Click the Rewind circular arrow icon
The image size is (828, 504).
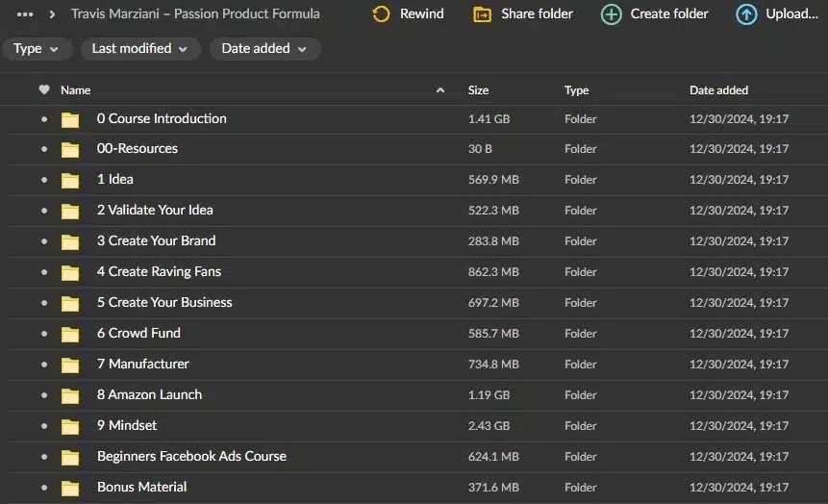[x=381, y=14]
